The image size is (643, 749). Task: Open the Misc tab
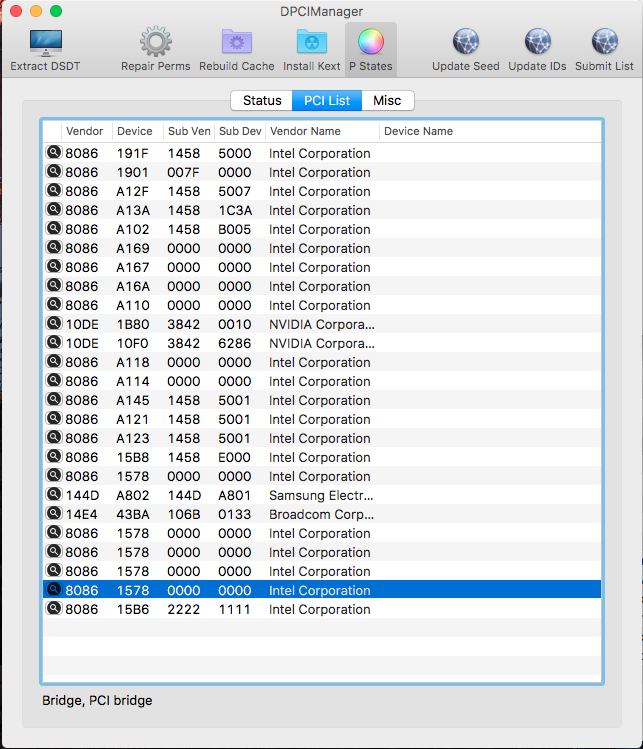387,100
